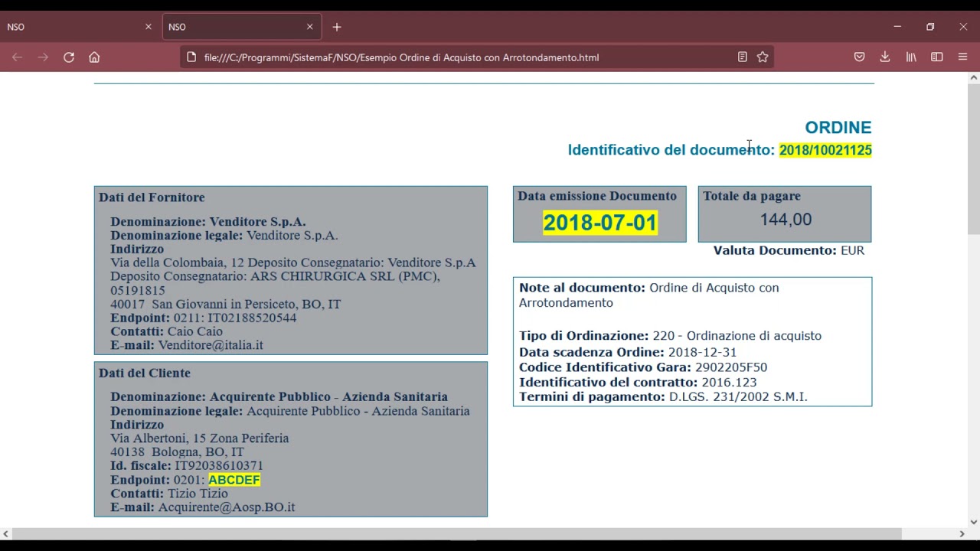980x551 pixels.
Task: Click highlighted emission date 2018-07-01
Action: pyautogui.click(x=600, y=223)
